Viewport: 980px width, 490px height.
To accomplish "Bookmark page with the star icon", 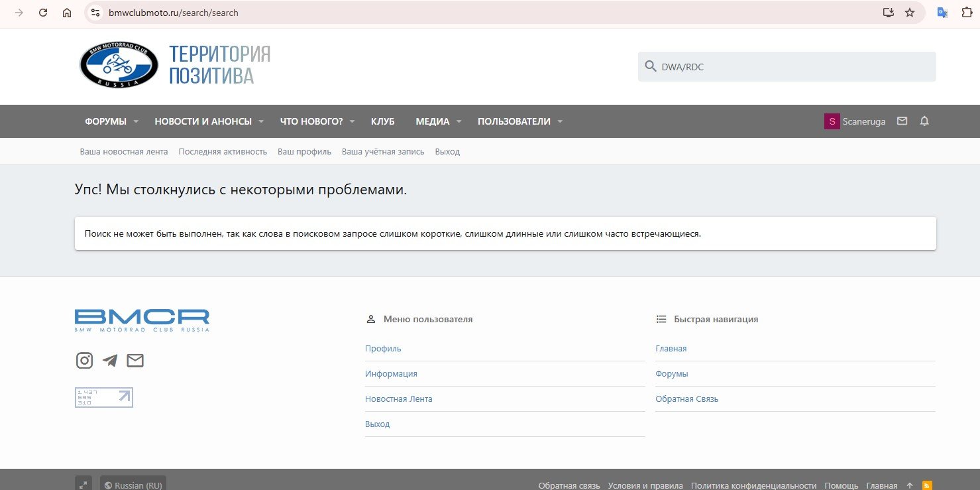I will (x=910, y=13).
